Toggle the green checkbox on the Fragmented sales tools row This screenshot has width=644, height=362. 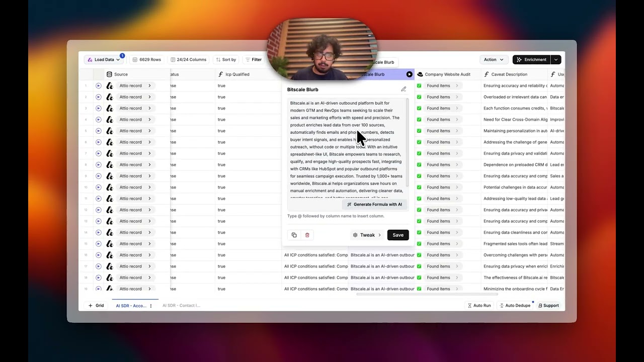pos(419,244)
